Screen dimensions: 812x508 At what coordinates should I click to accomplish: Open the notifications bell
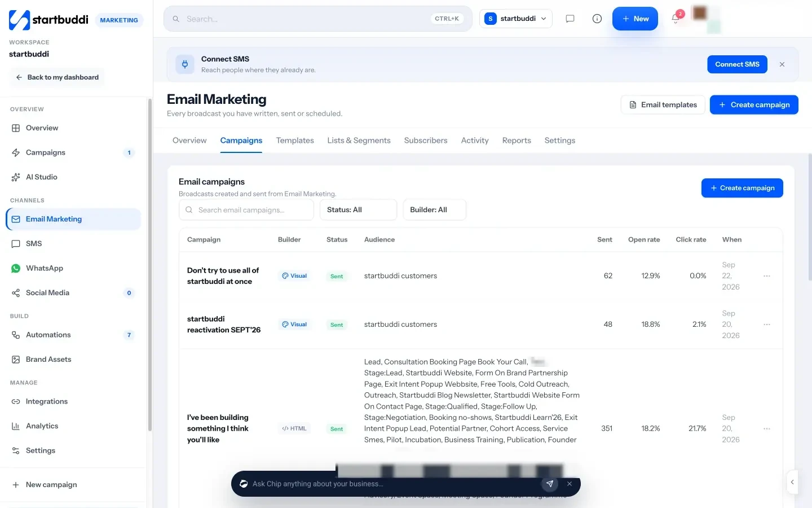coord(676,18)
